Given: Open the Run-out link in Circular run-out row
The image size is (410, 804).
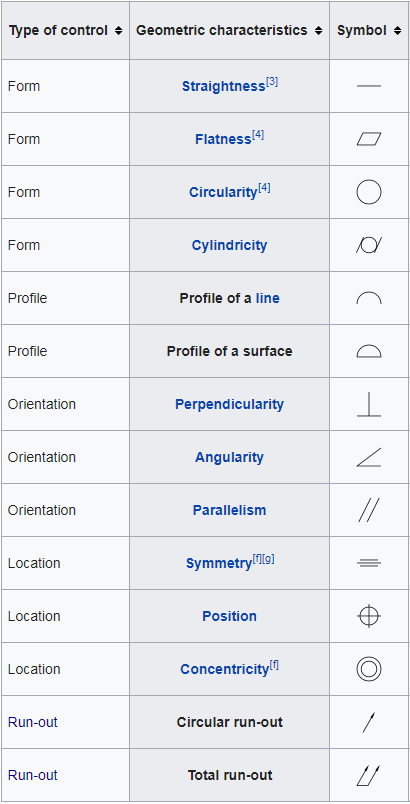Looking at the screenshot, I should tap(33, 722).
